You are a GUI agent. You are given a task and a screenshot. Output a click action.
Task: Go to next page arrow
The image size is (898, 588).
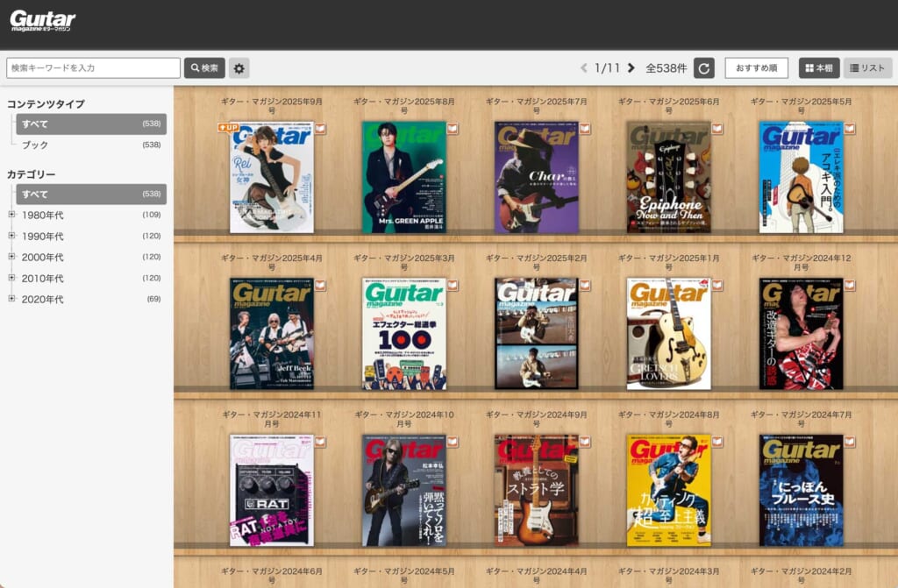click(631, 68)
